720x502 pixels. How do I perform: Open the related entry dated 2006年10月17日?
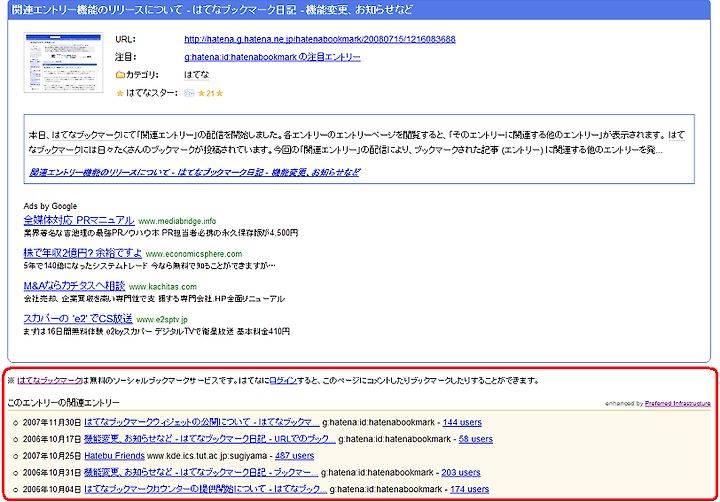pyautogui.click(x=210, y=439)
